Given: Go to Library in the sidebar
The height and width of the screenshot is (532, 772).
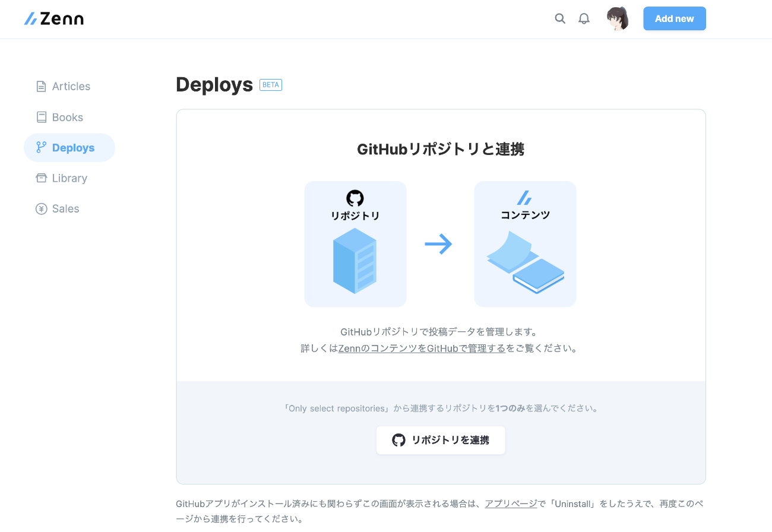Looking at the screenshot, I should (x=62, y=178).
